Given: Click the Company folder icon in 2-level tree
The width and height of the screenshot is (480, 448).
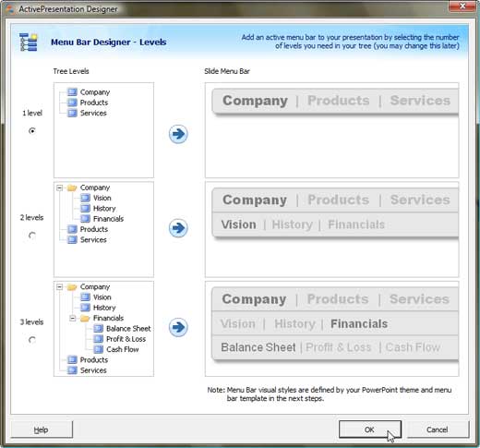Looking at the screenshot, I should [72, 188].
